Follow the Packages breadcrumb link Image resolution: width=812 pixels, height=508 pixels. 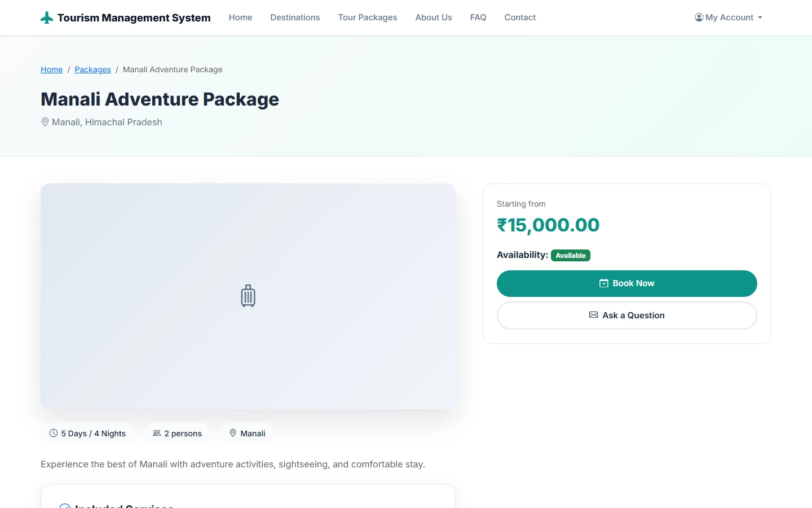[x=93, y=69]
